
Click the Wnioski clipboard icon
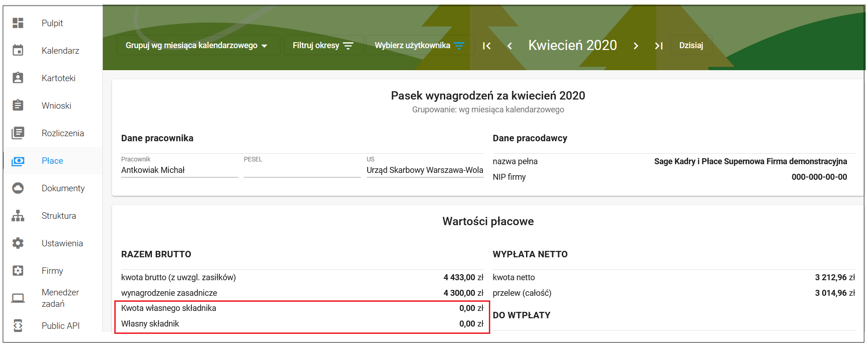(18, 105)
